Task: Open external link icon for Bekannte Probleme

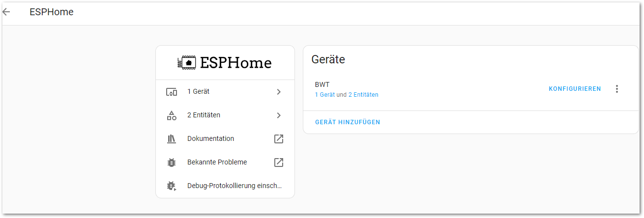Action: pyautogui.click(x=279, y=163)
